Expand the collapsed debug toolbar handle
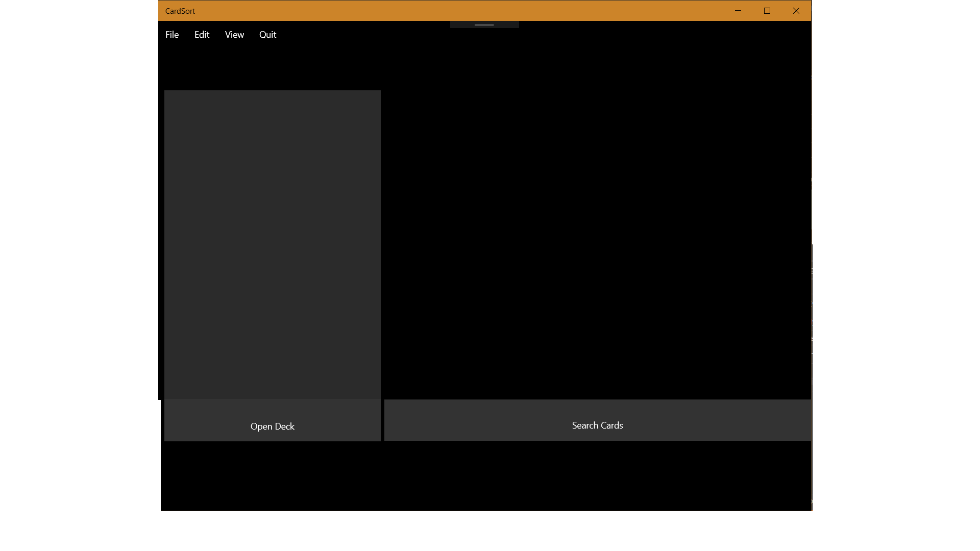This screenshot has width=980, height=551. (484, 24)
